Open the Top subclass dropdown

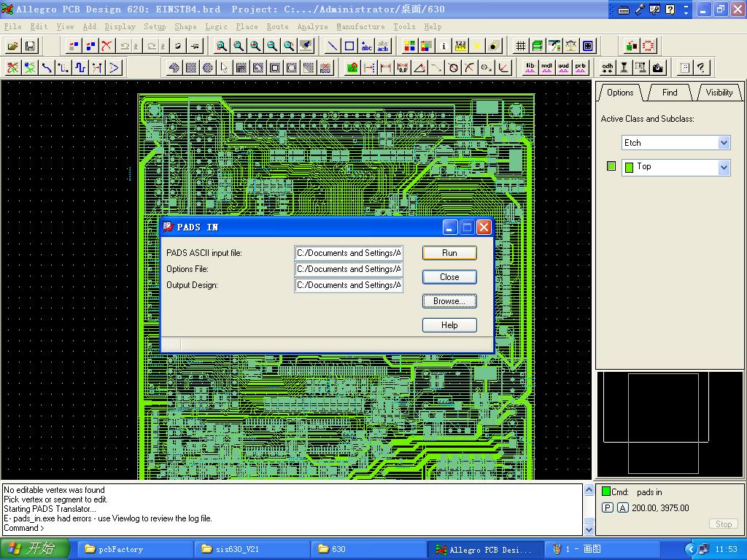(724, 168)
